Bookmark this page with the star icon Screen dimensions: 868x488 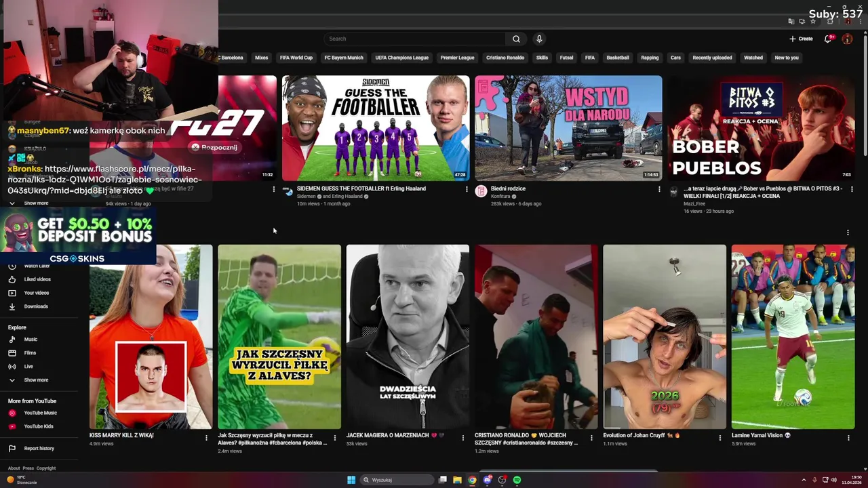click(812, 21)
